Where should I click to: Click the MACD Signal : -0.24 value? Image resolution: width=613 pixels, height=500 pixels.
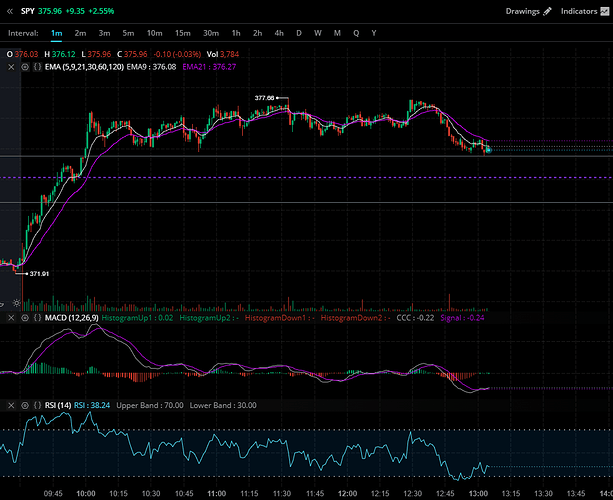[x=462, y=318]
